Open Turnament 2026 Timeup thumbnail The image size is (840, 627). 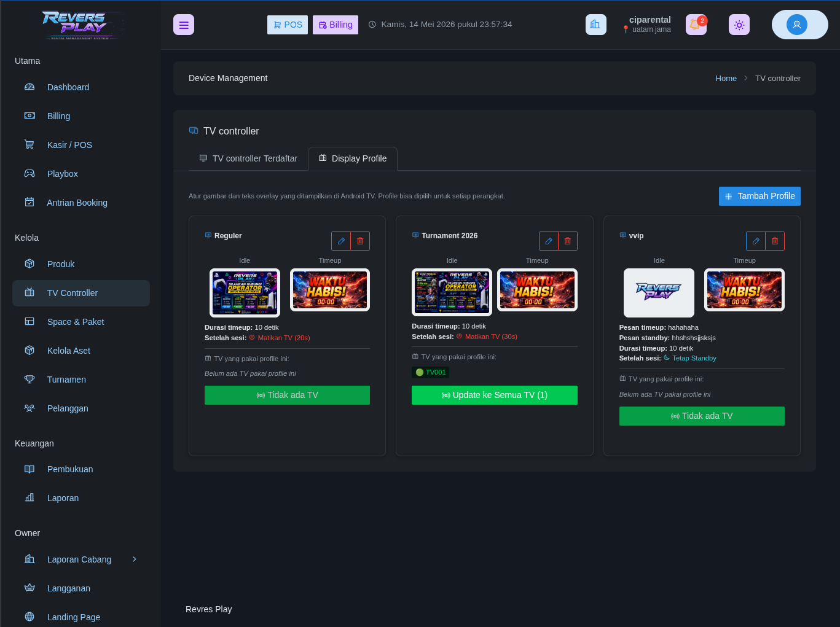pyautogui.click(x=537, y=290)
